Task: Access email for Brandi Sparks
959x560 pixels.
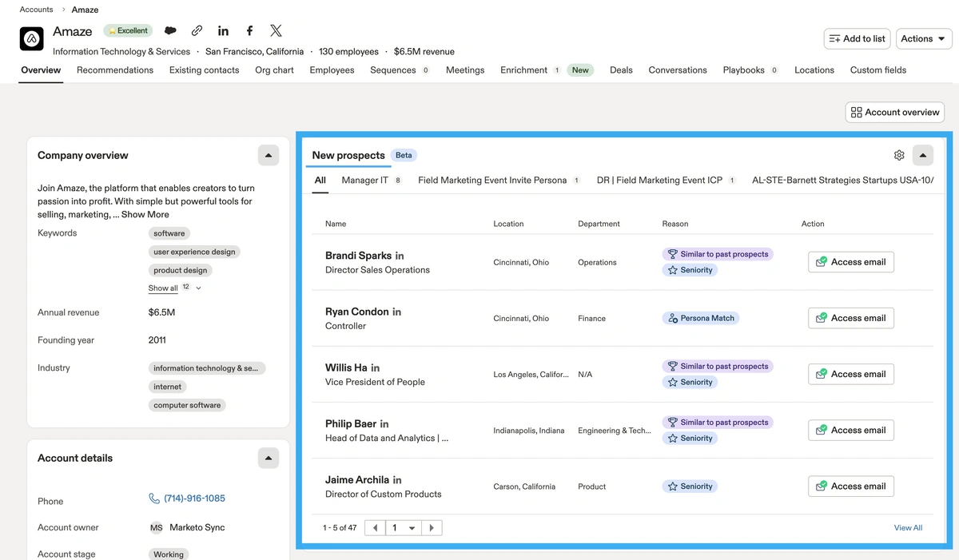Action: tap(851, 262)
